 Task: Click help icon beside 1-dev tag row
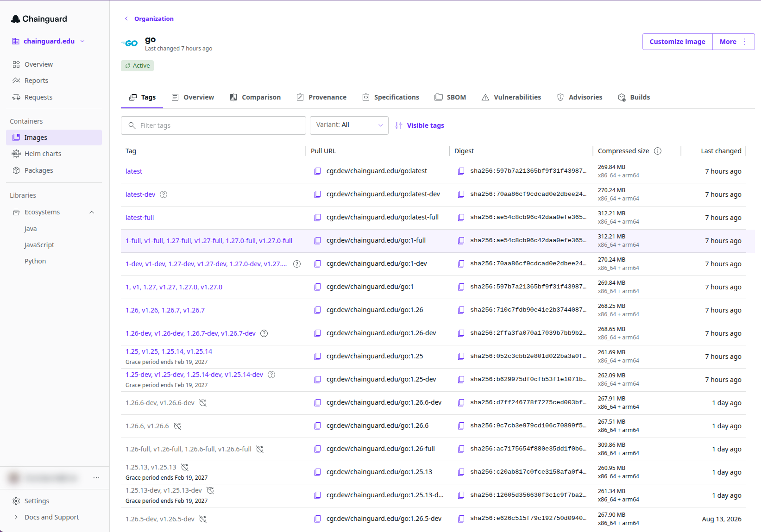click(x=297, y=264)
